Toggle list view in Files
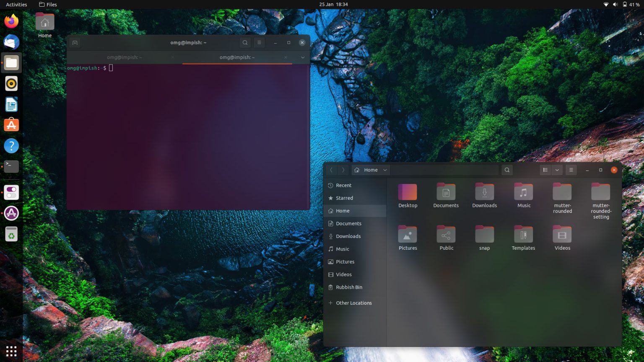Screen dimensions: 644x362 click(545, 170)
